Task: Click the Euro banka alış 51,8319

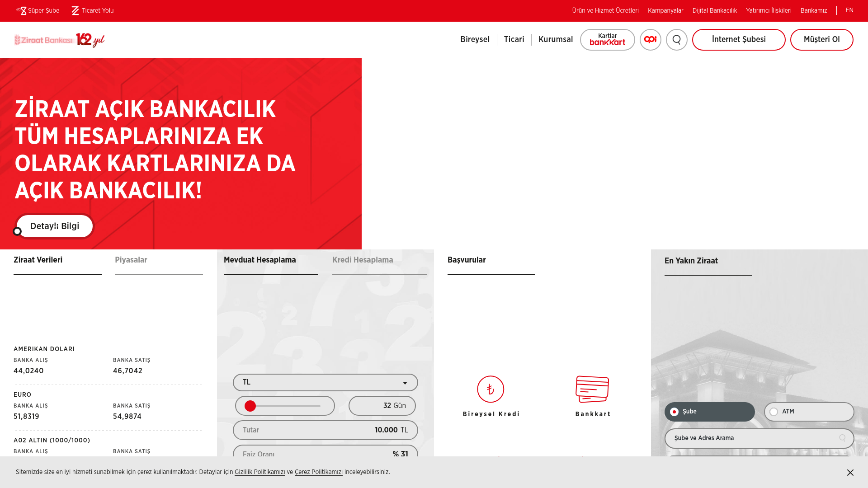Action: click(26, 417)
